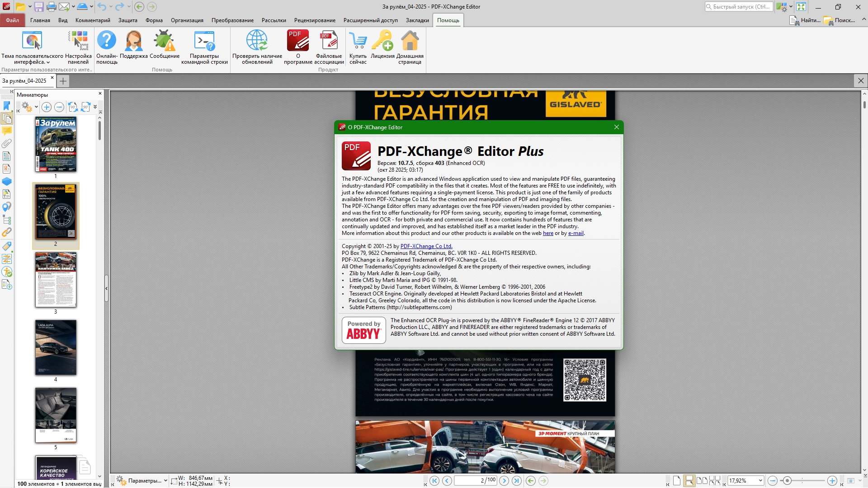Expand thumbnails options gear dropdown
This screenshot has height=488, width=868.
[36, 107]
